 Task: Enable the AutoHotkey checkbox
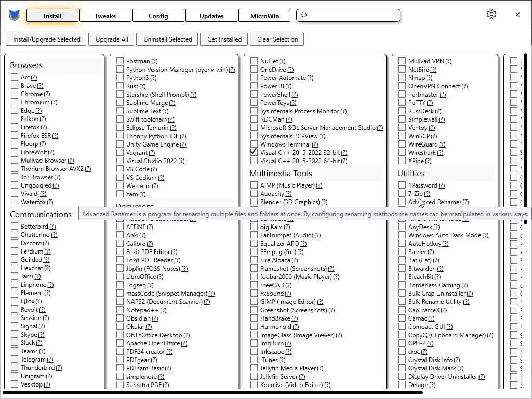pyautogui.click(x=402, y=243)
